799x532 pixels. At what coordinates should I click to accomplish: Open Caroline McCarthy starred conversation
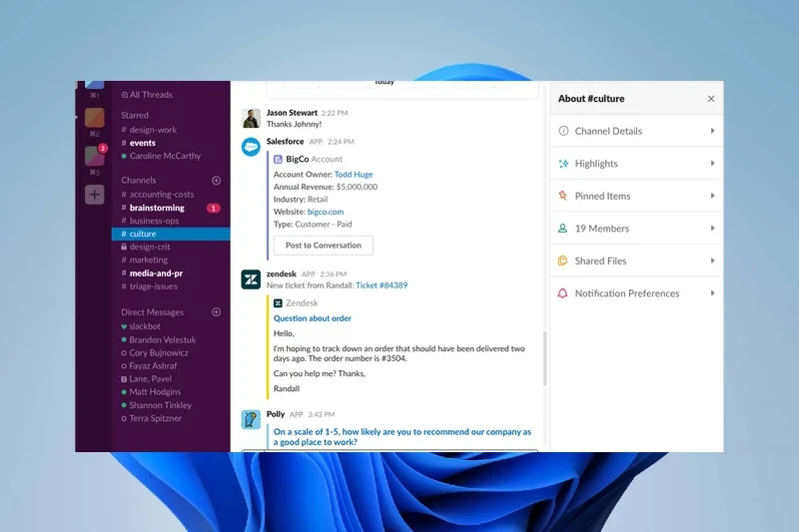(161, 156)
